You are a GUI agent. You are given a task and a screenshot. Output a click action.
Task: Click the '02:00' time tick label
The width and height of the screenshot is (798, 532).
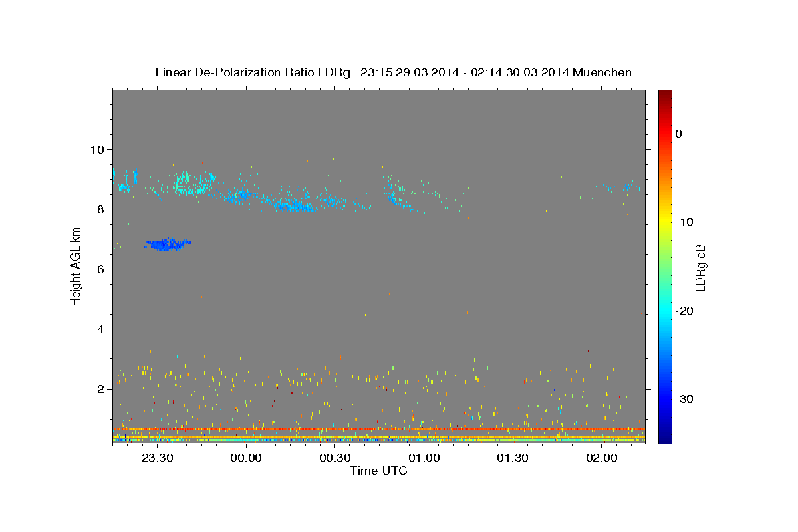pyautogui.click(x=602, y=458)
